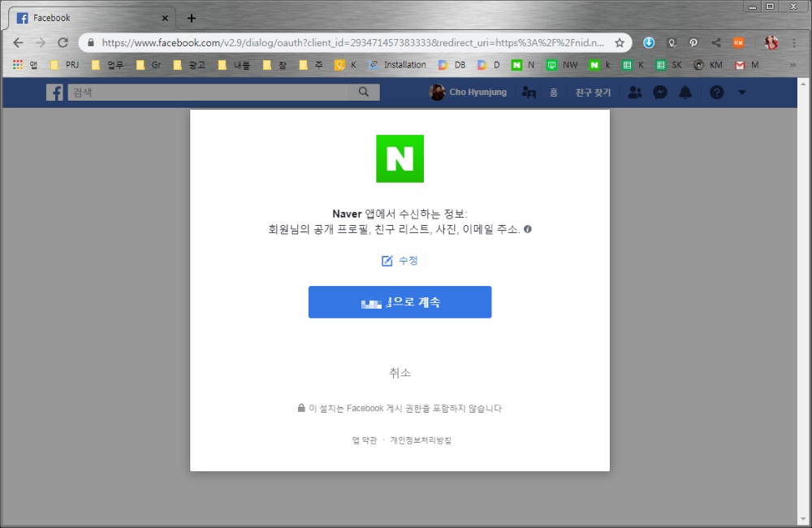Open the Naver N bookmark
Image resolution: width=812 pixels, height=528 pixels.
click(523, 65)
